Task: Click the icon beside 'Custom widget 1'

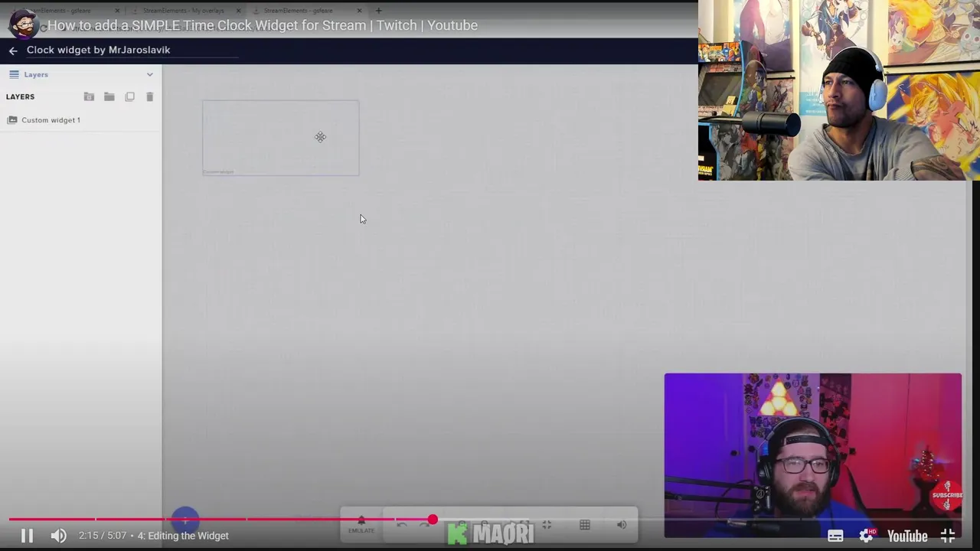Action: (x=12, y=120)
